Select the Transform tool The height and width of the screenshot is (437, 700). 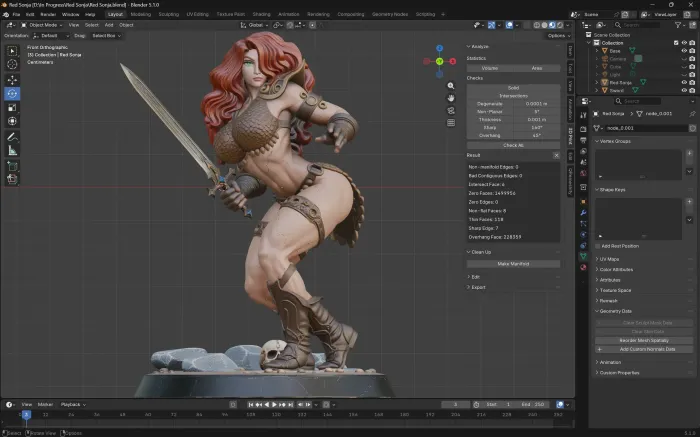click(12, 121)
